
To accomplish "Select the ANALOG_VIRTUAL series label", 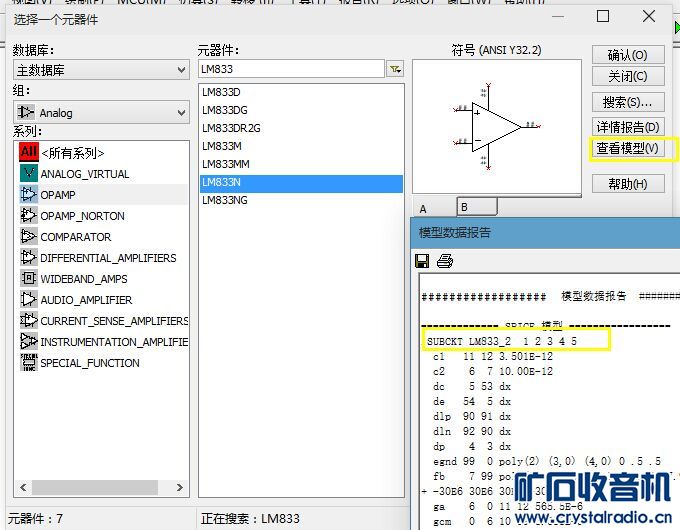I will coord(85,174).
